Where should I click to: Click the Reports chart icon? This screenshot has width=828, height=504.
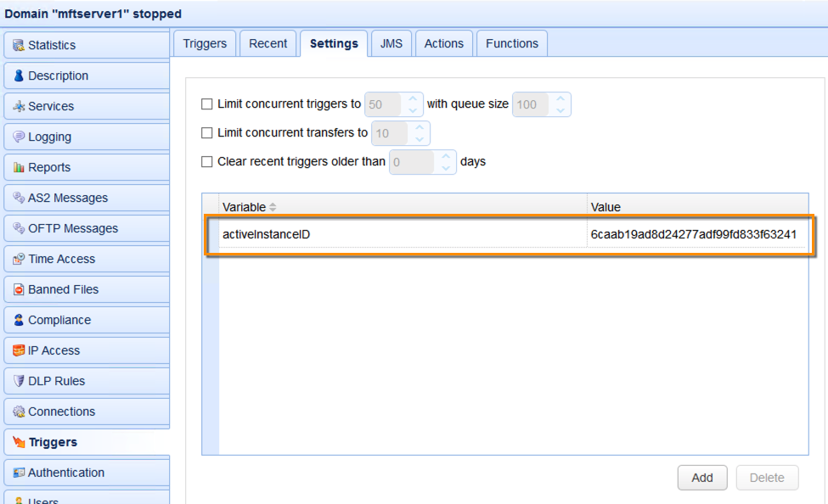tap(19, 167)
